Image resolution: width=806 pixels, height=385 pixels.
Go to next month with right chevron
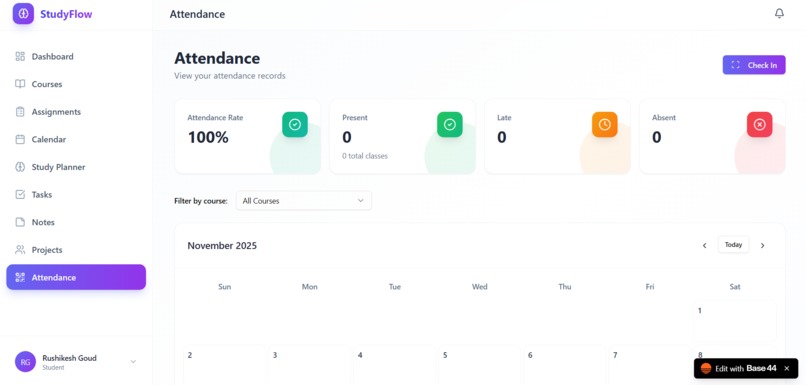point(763,246)
